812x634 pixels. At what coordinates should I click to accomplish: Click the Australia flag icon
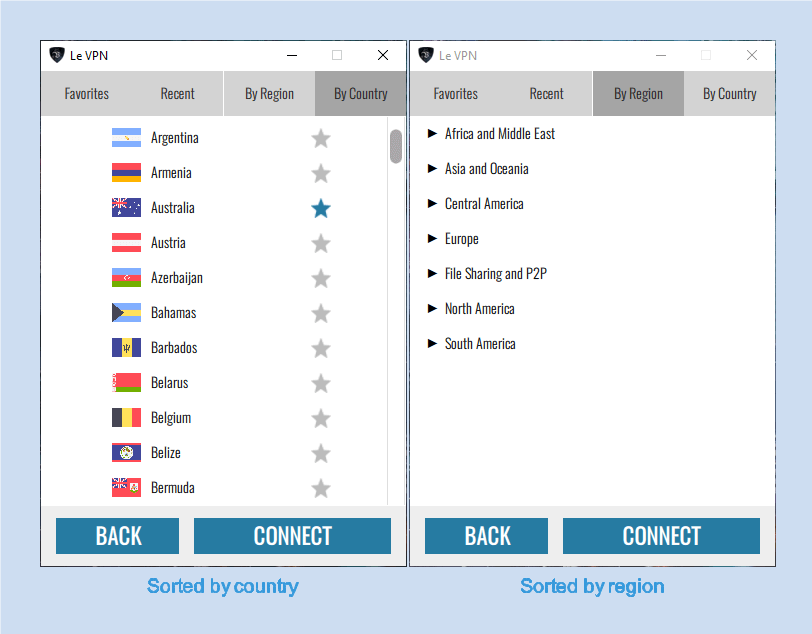[123, 207]
